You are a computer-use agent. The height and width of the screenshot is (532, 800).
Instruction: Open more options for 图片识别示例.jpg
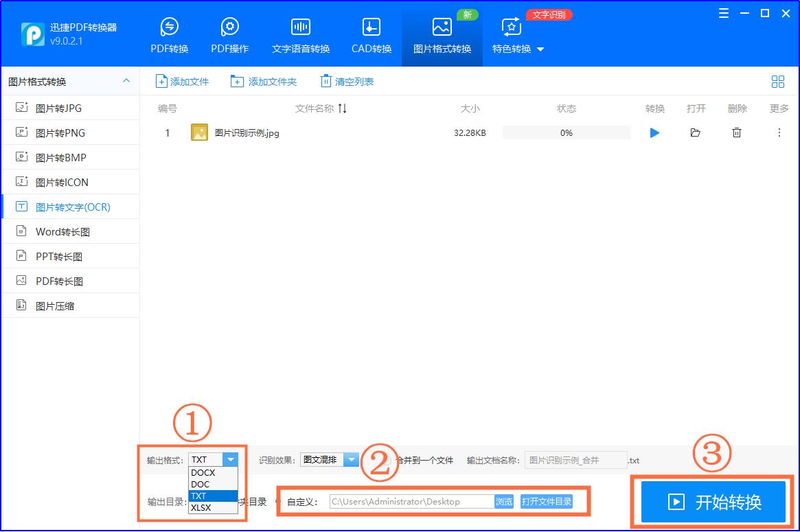tap(779, 133)
